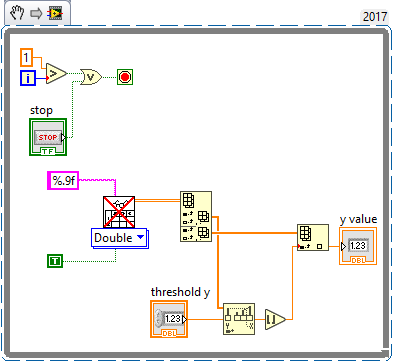Select the round to floor function triangle

tap(275, 319)
